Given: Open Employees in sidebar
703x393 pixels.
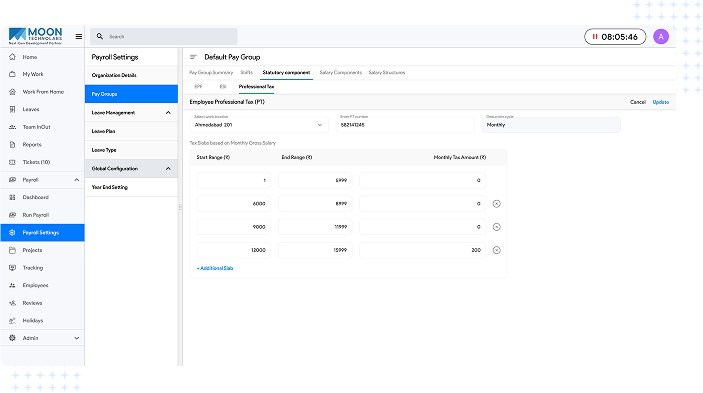Looking at the screenshot, I should (x=43, y=285).
